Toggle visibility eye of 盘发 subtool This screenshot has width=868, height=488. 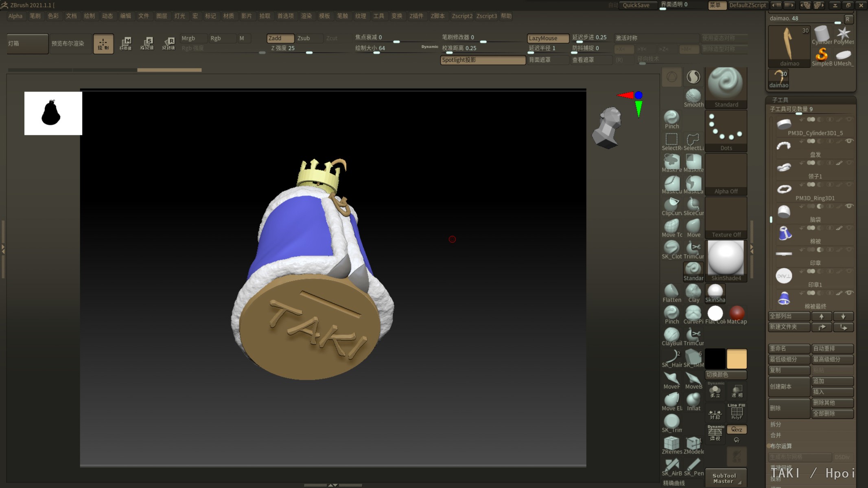click(x=849, y=141)
